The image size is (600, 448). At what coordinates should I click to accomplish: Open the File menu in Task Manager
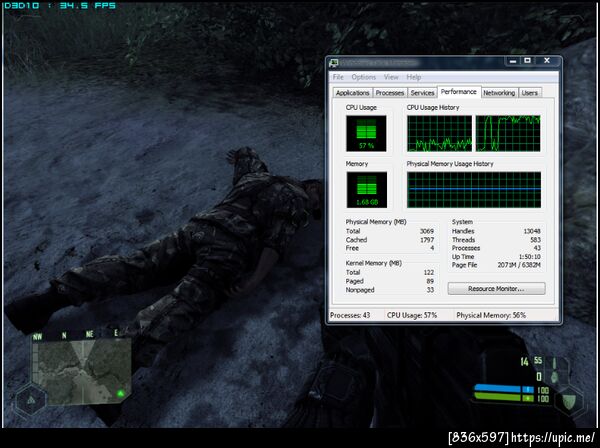(338, 77)
